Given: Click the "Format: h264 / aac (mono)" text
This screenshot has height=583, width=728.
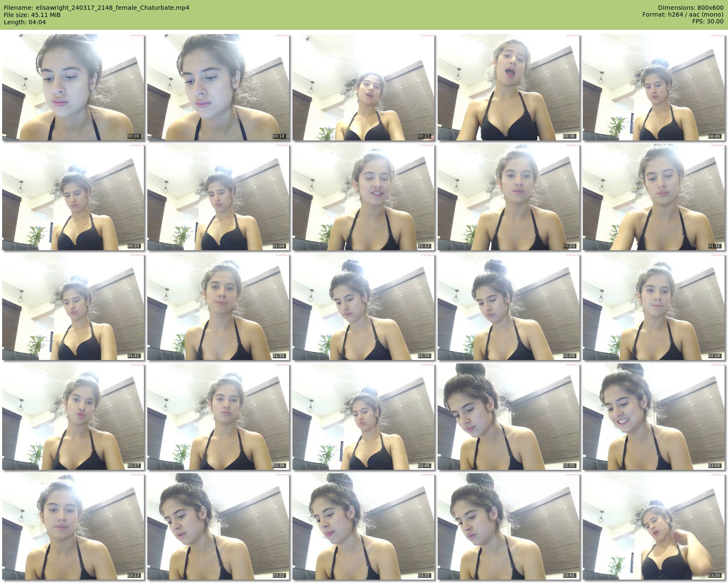Looking at the screenshot, I should coord(683,15).
